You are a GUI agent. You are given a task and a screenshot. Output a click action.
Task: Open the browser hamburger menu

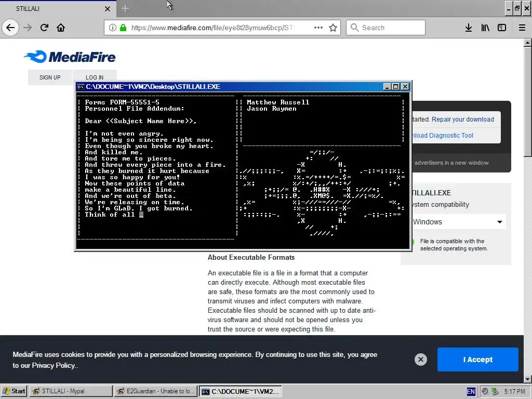tap(522, 28)
